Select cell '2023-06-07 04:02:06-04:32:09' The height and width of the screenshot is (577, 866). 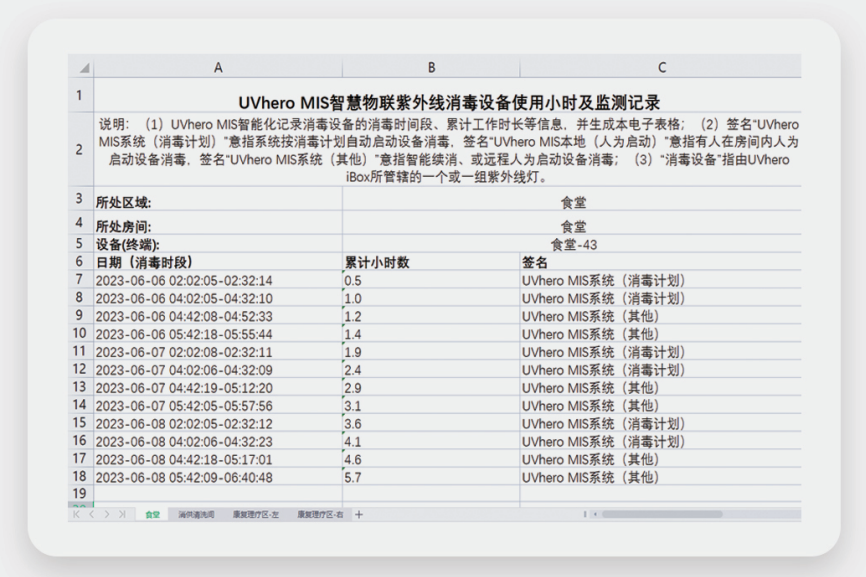(x=218, y=369)
